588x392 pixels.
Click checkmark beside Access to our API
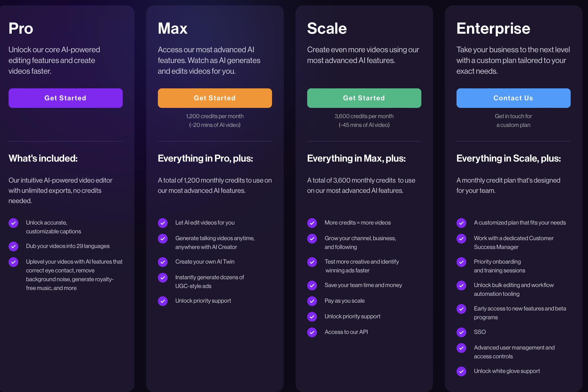point(312,332)
